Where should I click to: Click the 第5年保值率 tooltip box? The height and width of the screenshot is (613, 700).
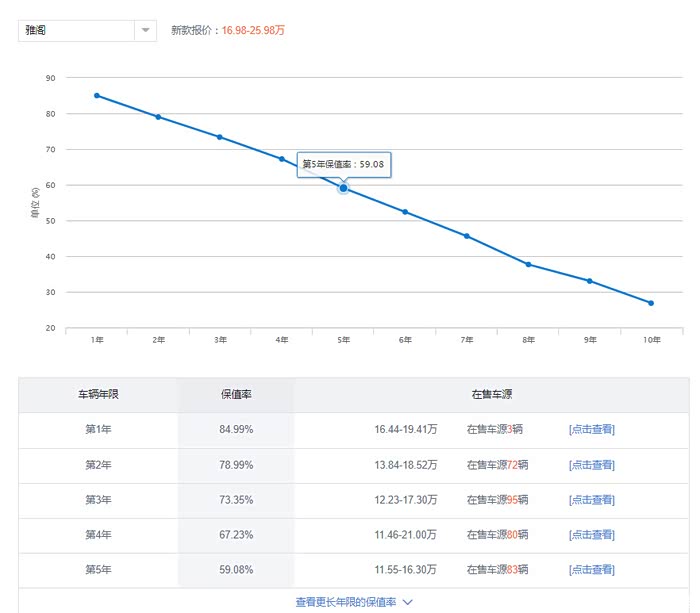coord(344,165)
